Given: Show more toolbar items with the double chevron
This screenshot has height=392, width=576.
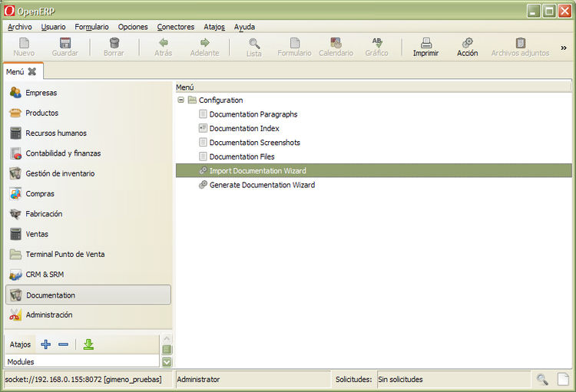Looking at the screenshot, I should click(x=564, y=48).
